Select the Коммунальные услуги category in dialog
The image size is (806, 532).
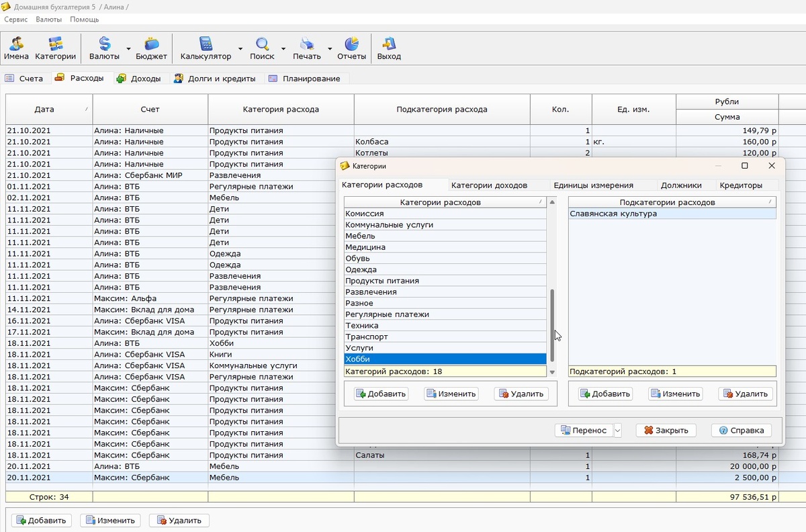445,225
